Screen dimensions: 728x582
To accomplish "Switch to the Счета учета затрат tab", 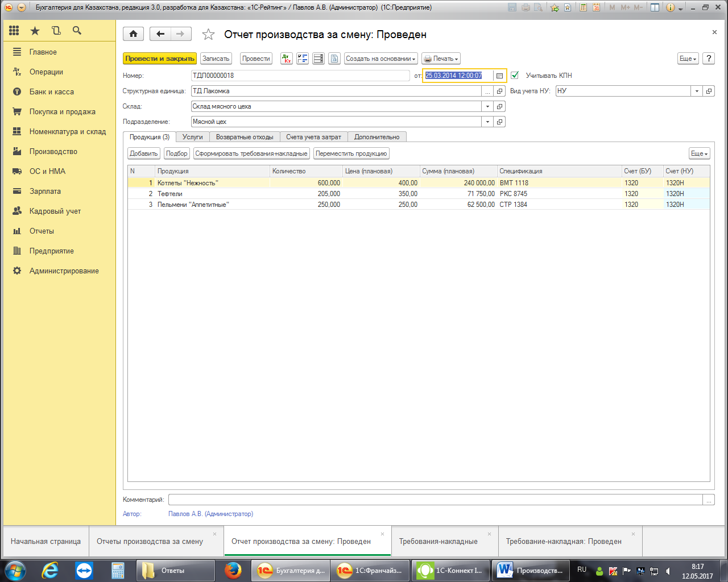I will [x=313, y=137].
